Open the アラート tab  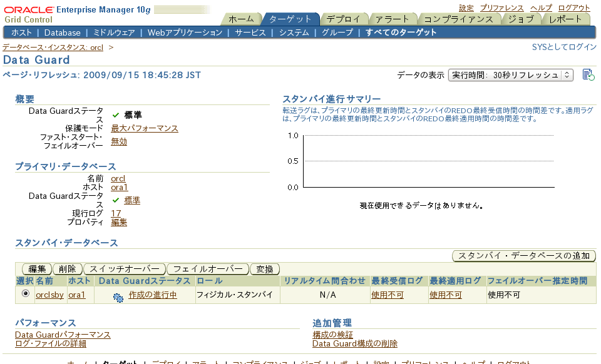click(x=392, y=19)
